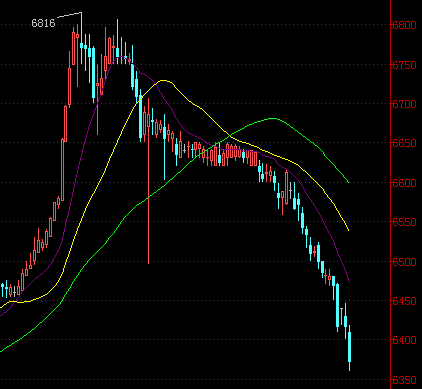The width and height of the screenshot is (422, 389).
Task: Click the 6350 price axis label
Action: point(404,380)
